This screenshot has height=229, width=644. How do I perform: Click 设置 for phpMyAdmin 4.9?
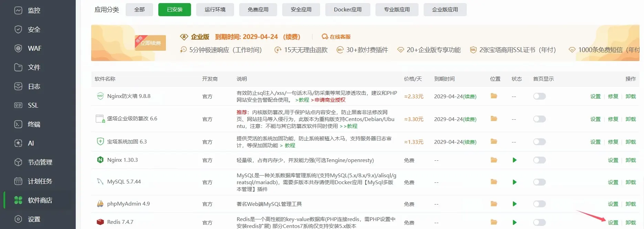(613, 204)
